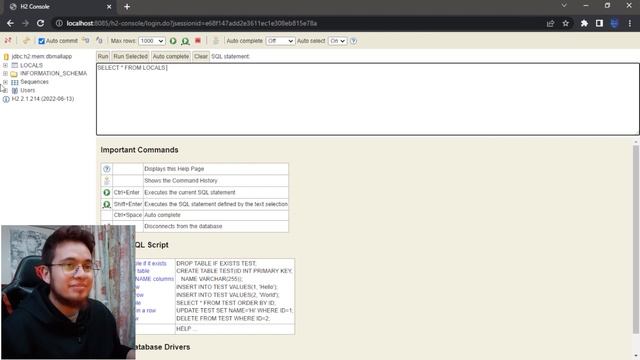Click the Refresh icon in the H2 toolbar
The height and width of the screenshot is (360, 640).
coord(27,40)
